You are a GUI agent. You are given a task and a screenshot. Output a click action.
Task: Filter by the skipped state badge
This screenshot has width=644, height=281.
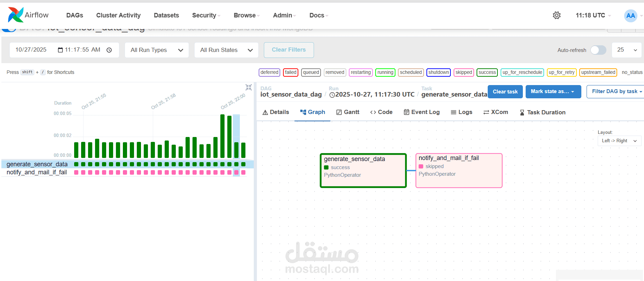[464, 72]
